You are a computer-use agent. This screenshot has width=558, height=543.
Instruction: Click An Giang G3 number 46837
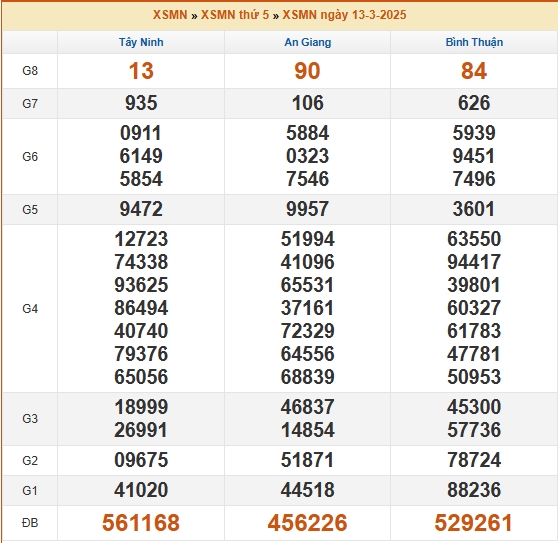[307, 407]
